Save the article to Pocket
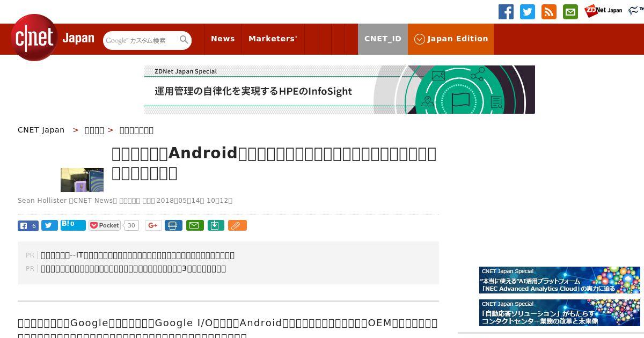Image resolution: width=644 pixels, height=338 pixels. pos(105,225)
